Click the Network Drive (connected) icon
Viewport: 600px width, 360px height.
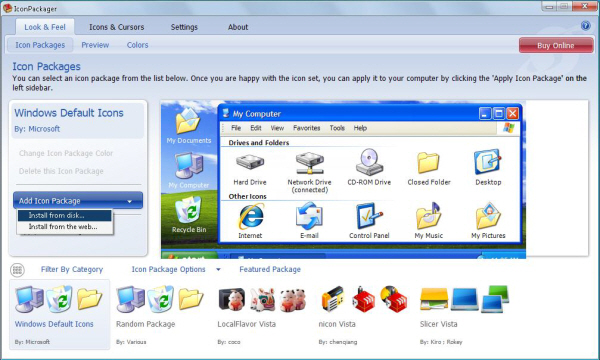coord(309,163)
